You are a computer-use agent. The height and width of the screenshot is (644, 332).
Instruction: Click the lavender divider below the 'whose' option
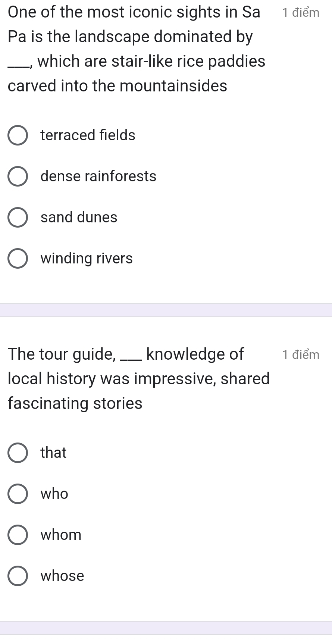click(166, 628)
